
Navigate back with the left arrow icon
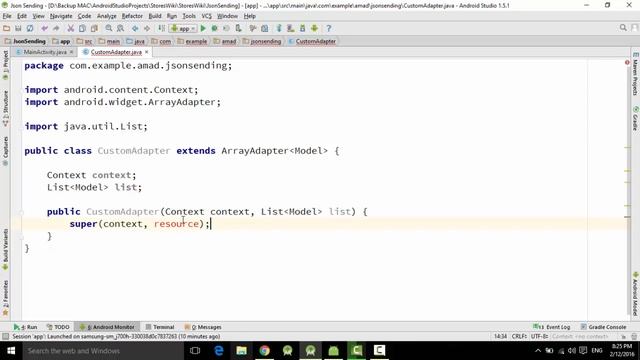(135, 28)
